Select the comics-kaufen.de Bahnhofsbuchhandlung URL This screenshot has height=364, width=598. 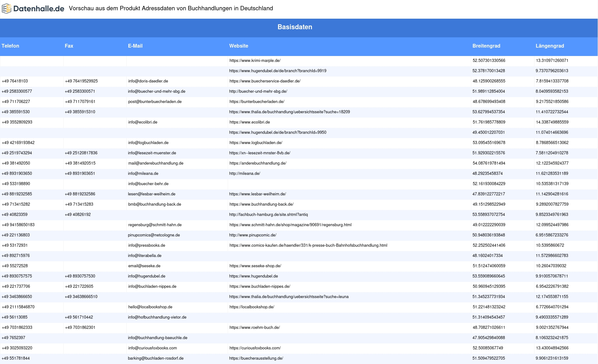point(308,245)
